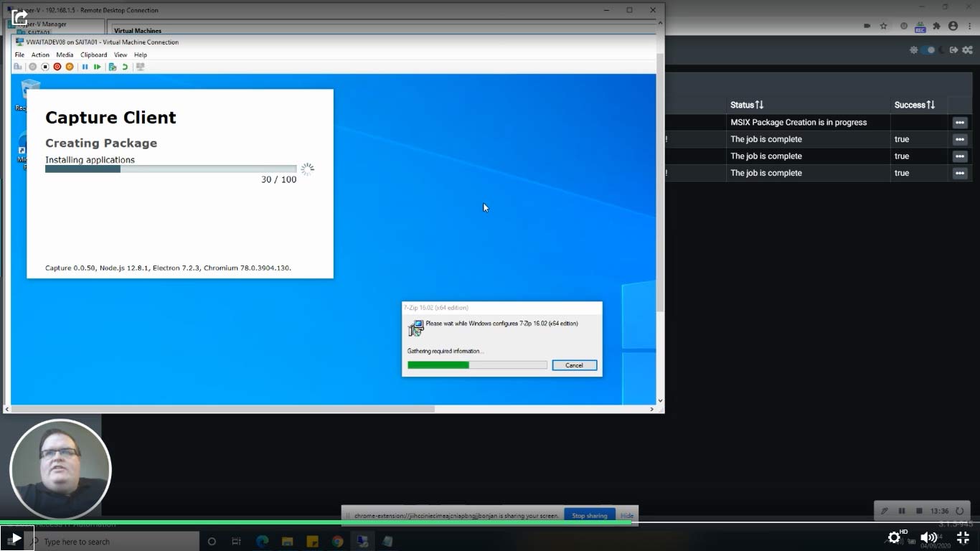Open the settings gears icon in app header
This screenshot has height=551, width=980.
pyautogui.click(x=968, y=50)
